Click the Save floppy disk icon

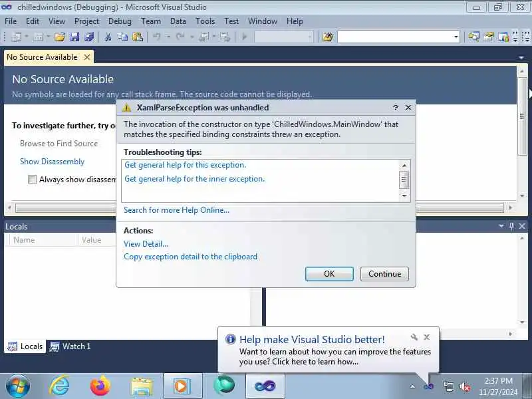coord(74,37)
